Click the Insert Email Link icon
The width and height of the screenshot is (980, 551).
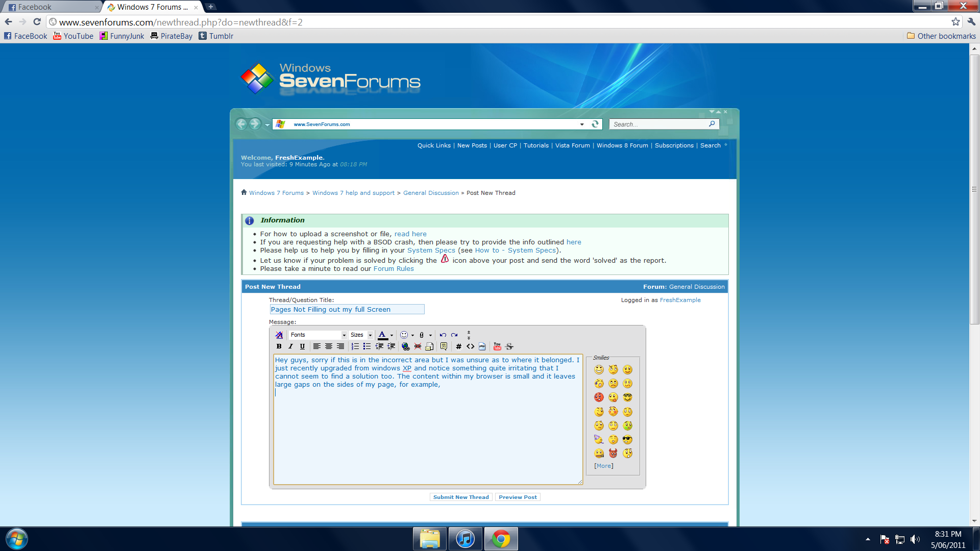(x=429, y=346)
